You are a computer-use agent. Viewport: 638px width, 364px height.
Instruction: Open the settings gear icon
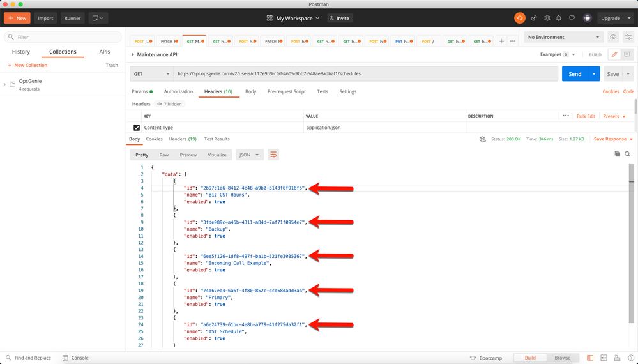pos(547,18)
